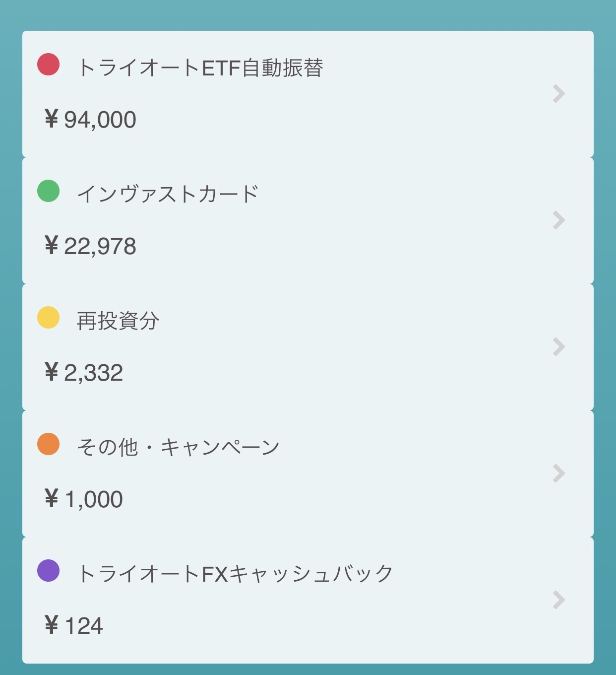Click the ¥124 amount
616x675 pixels.
click(x=74, y=626)
